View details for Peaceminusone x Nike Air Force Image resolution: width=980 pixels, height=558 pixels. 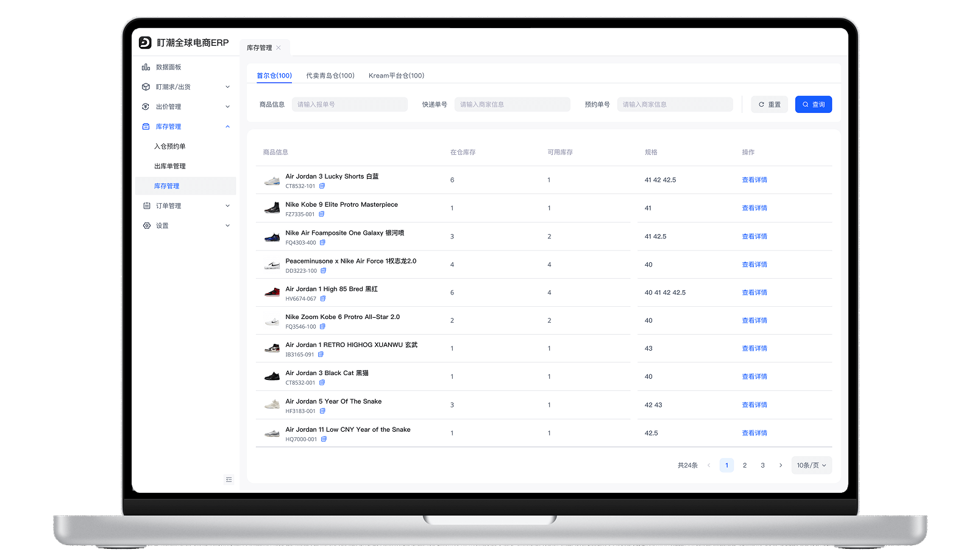(755, 265)
